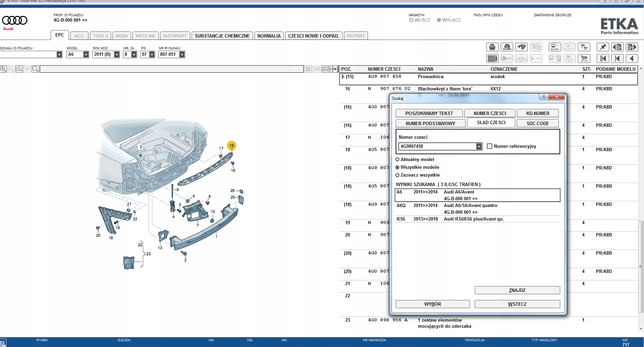Zoom in on the parts illustration
Screen dimensions: 644x347
[x=3, y=69]
